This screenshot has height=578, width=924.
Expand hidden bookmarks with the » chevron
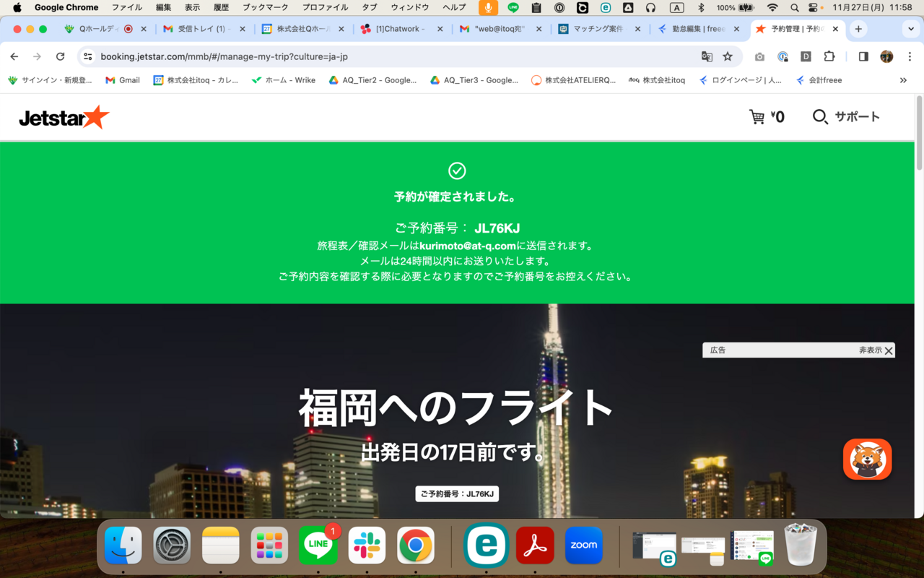904,80
